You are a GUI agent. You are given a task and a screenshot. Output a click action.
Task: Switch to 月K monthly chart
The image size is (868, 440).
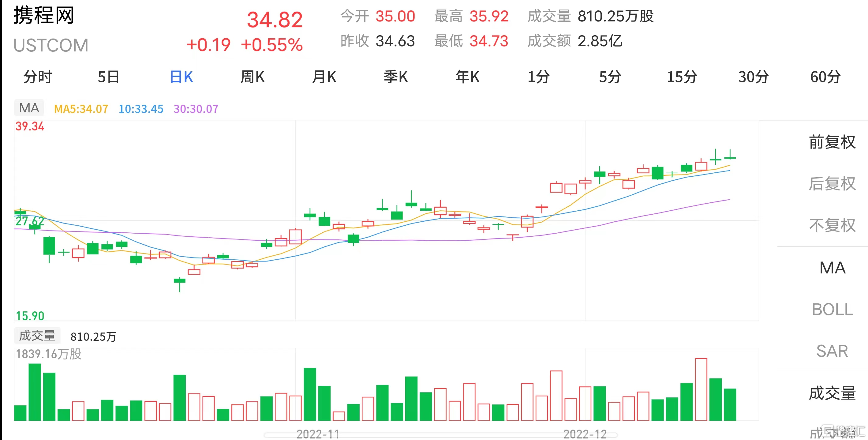coord(324,77)
